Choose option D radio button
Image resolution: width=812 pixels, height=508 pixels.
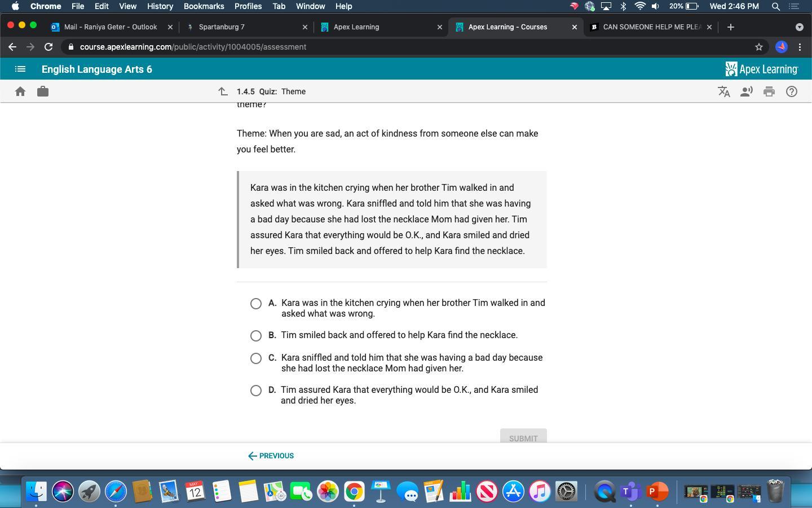click(x=256, y=391)
